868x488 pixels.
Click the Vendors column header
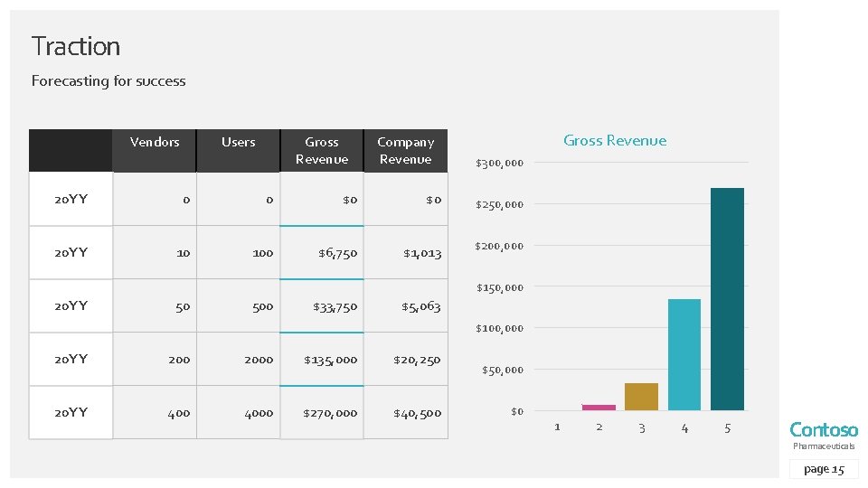155,142
